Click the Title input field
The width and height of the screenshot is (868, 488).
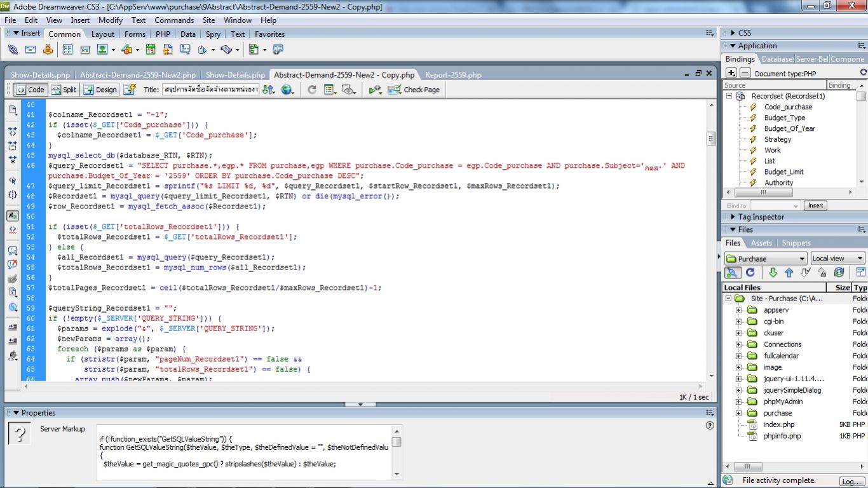click(210, 90)
